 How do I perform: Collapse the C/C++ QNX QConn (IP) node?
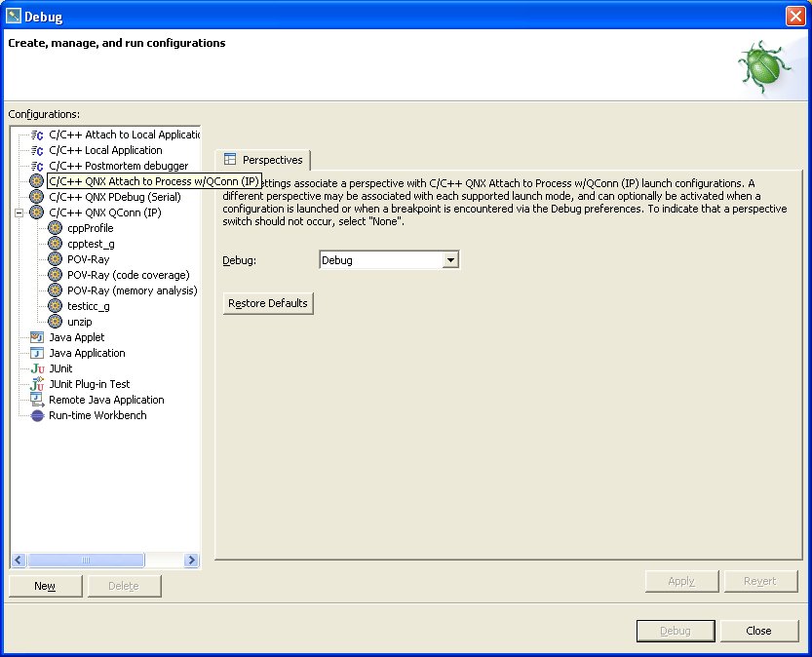[19, 213]
